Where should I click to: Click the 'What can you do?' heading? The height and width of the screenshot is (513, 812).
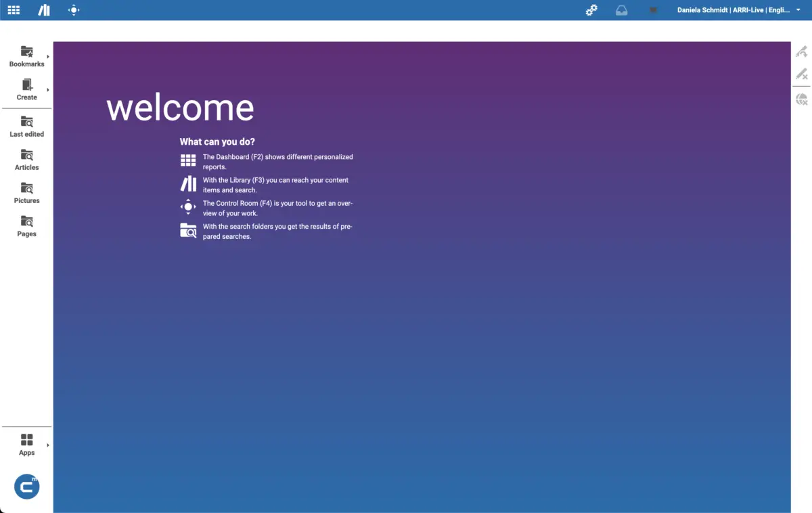(217, 142)
